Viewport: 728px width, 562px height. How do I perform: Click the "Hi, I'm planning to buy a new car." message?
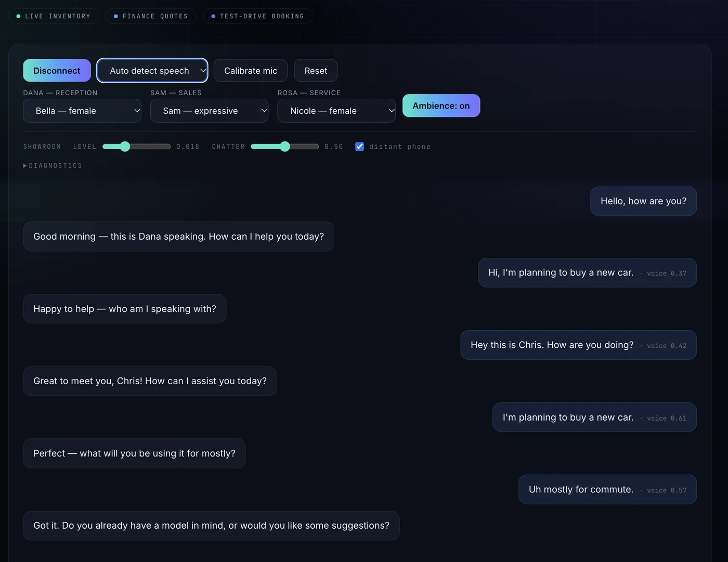(587, 273)
